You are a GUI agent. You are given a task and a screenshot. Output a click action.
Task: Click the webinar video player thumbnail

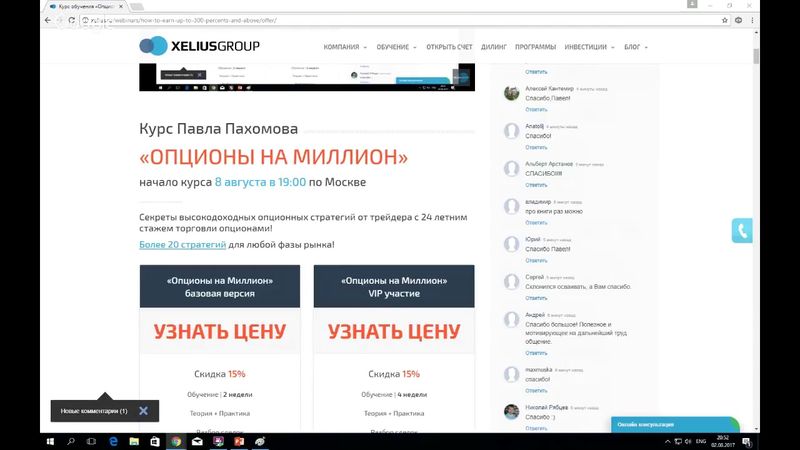[x=307, y=77]
